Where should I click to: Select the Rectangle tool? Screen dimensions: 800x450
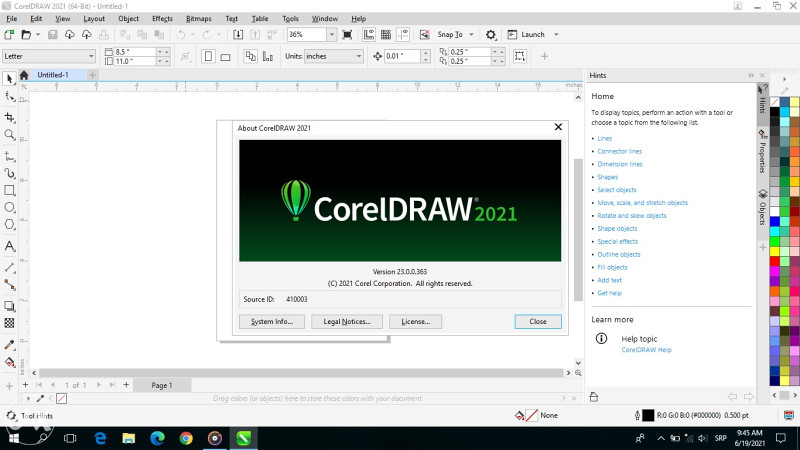click(x=9, y=190)
